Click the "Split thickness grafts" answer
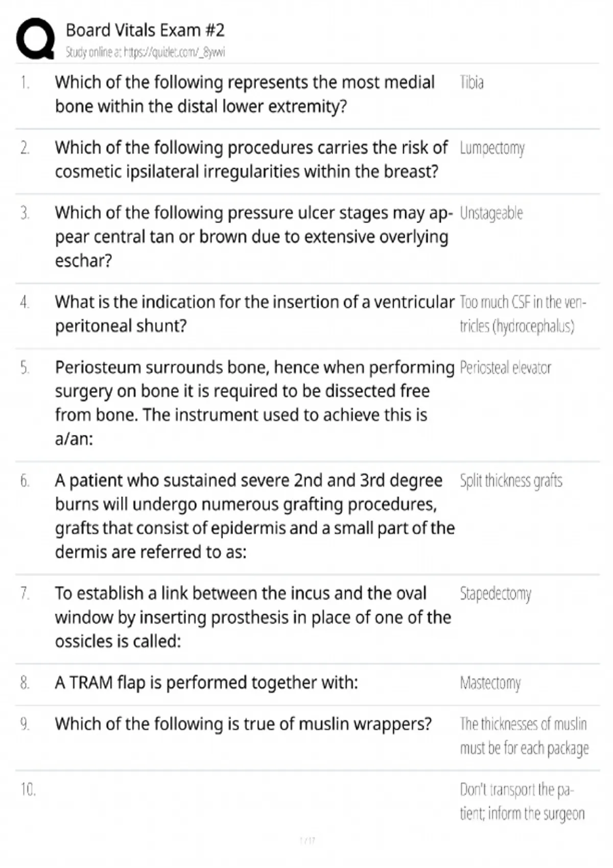This screenshot has height=868, width=613. pyautogui.click(x=511, y=480)
